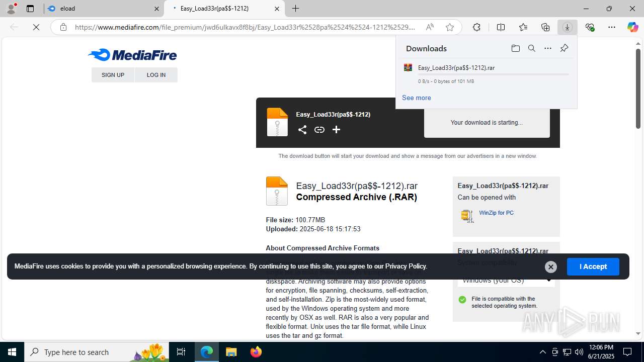The image size is (644, 362).
Task: Click the MediaFire logo
Action: click(132, 55)
